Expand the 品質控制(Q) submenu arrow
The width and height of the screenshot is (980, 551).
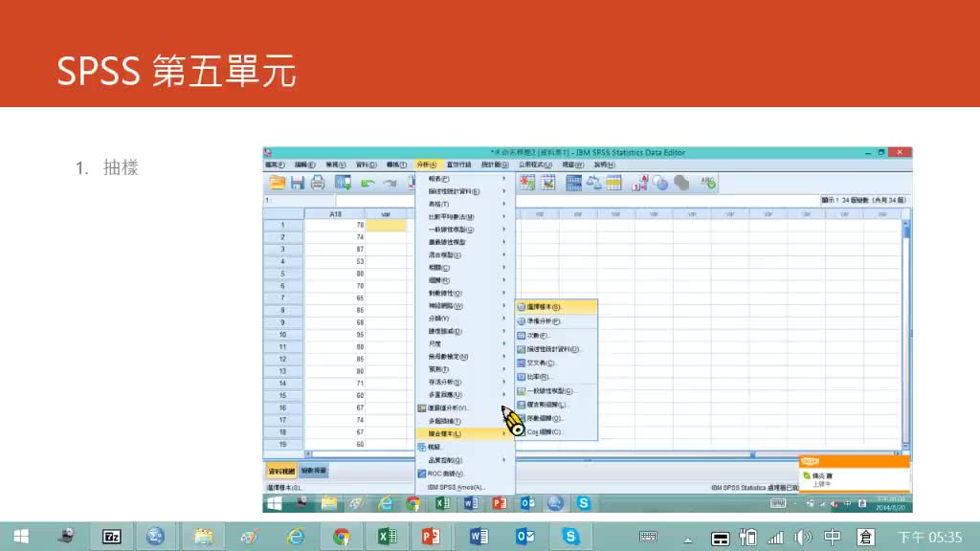(504, 460)
